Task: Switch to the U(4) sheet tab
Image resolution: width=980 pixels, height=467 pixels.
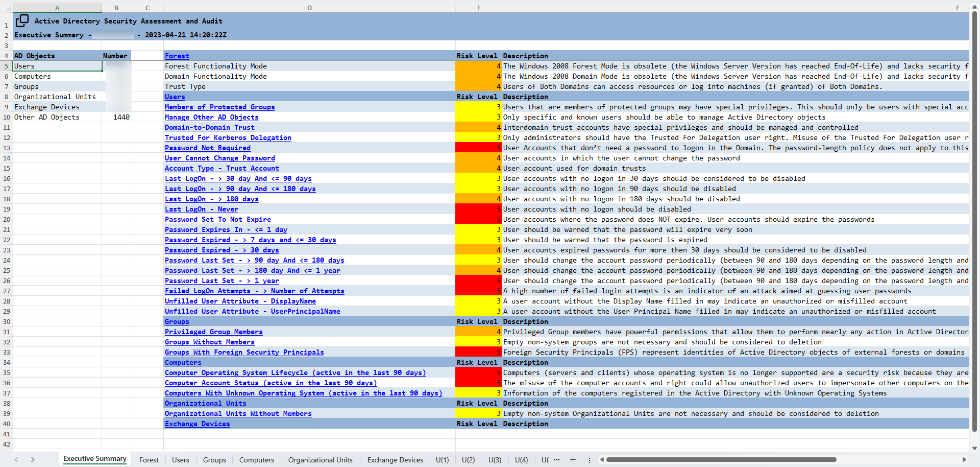Action: 521,460
